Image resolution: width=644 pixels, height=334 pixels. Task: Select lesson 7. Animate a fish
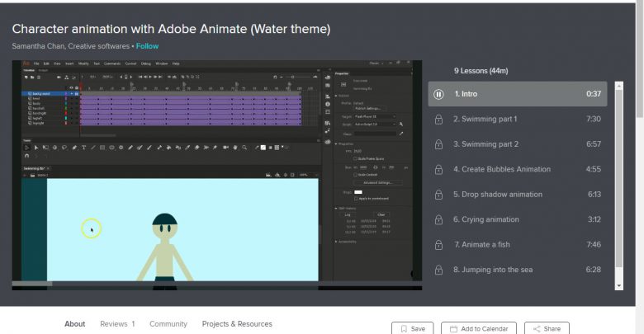click(518, 245)
